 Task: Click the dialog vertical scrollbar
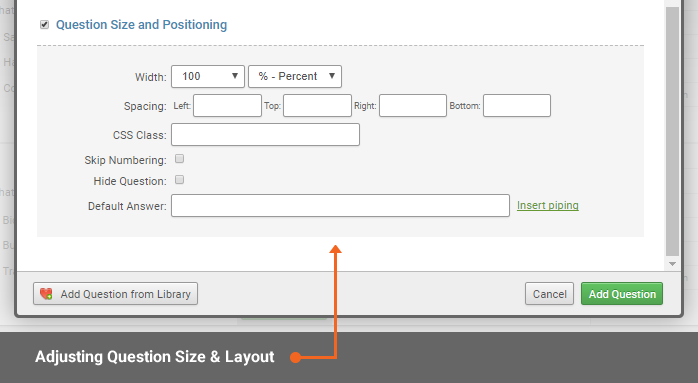pyautogui.click(x=672, y=131)
